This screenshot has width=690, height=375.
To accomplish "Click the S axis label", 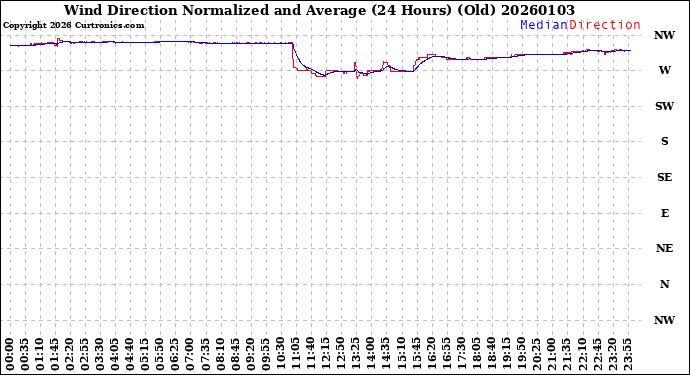I will pos(664,141).
